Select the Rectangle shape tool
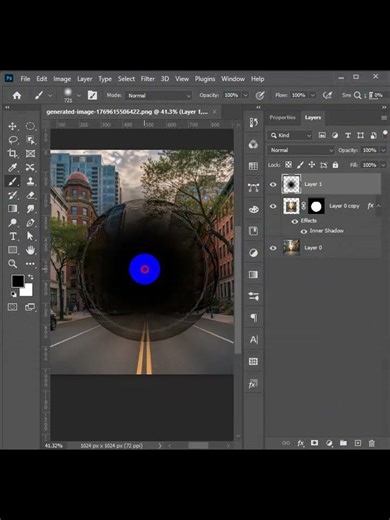 click(13, 250)
